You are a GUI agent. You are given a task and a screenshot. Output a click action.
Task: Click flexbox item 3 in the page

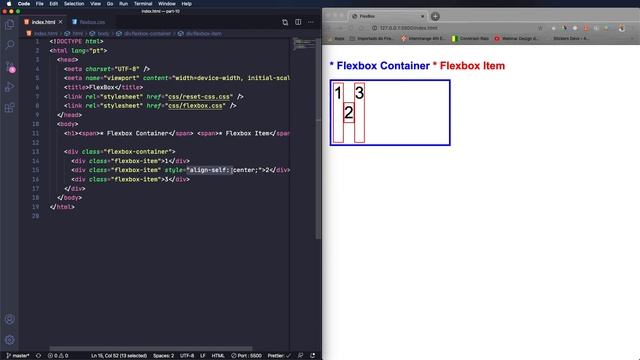[x=359, y=113]
